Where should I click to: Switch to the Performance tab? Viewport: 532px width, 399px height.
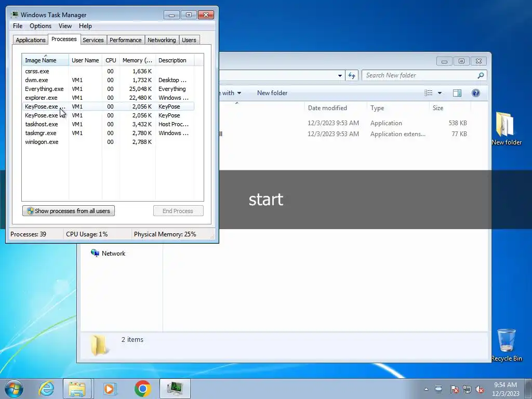(125, 40)
